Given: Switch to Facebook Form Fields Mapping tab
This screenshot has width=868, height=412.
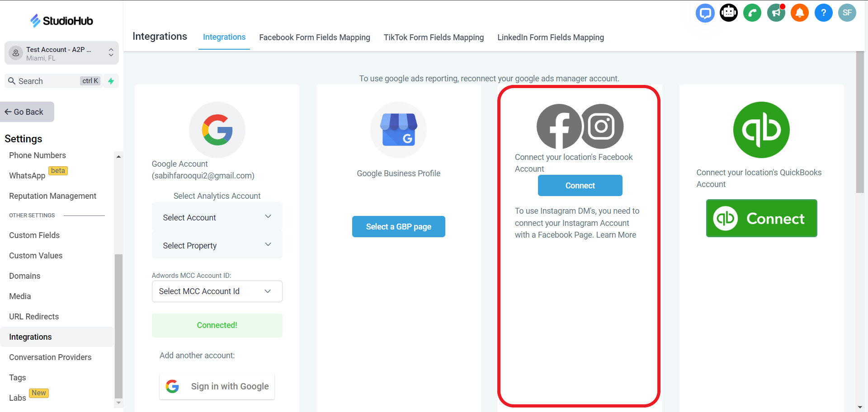Looking at the screenshot, I should point(315,37).
